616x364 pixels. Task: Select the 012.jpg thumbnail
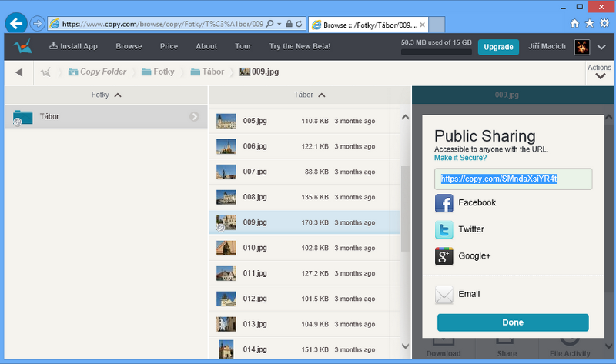(226, 299)
